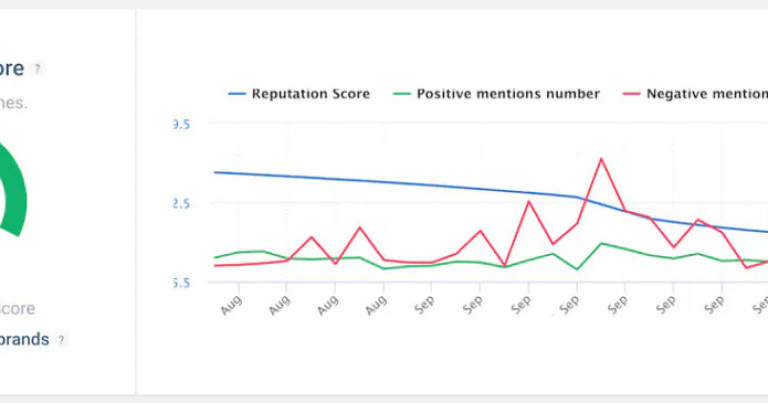This screenshot has width=768, height=403.
Task: Click the 2.5 y-axis label
Action: (x=181, y=203)
